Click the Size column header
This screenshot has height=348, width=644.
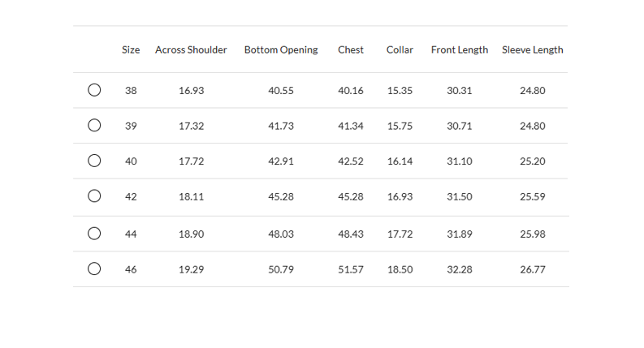131,49
